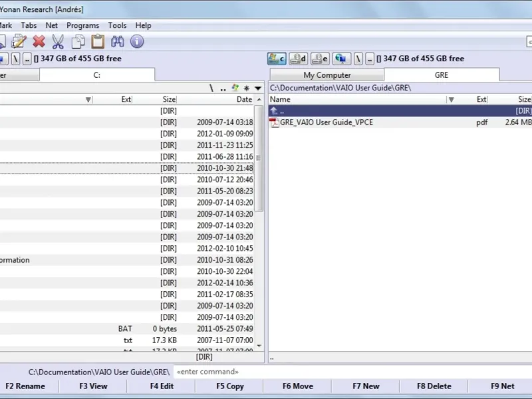Click the clipboard Paste toolbar icon
The image size is (532, 399).
tap(98, 42)
